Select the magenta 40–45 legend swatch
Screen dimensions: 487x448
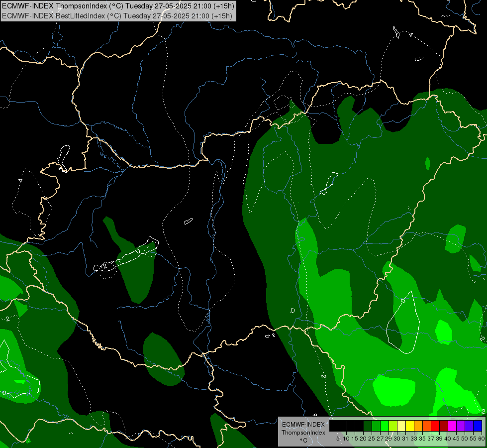(453, 426)
